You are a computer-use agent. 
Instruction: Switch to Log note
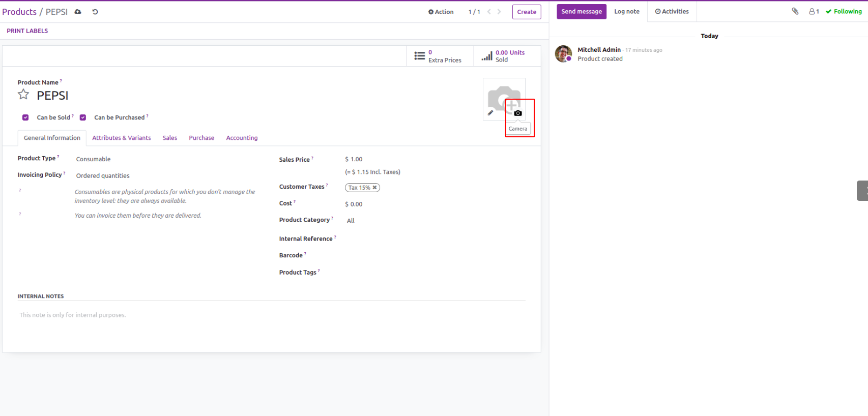pyautogui.click(x=627, y=12)
